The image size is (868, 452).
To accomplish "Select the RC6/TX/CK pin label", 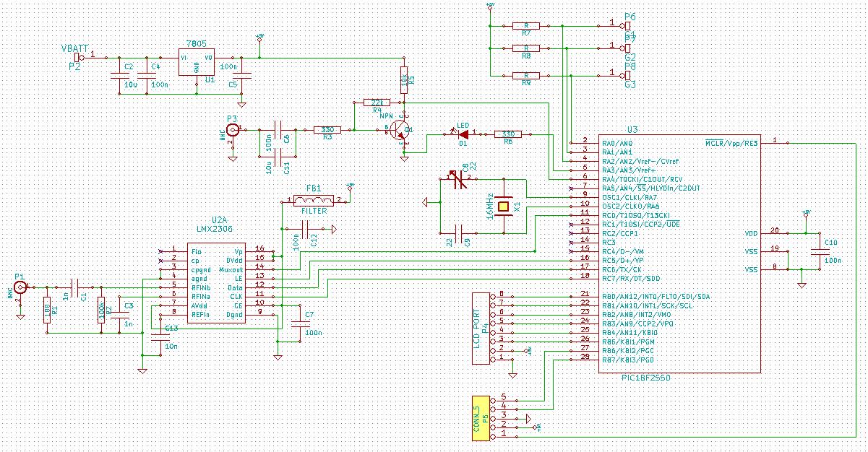I will pyautogui.click(x=621, y=270).
